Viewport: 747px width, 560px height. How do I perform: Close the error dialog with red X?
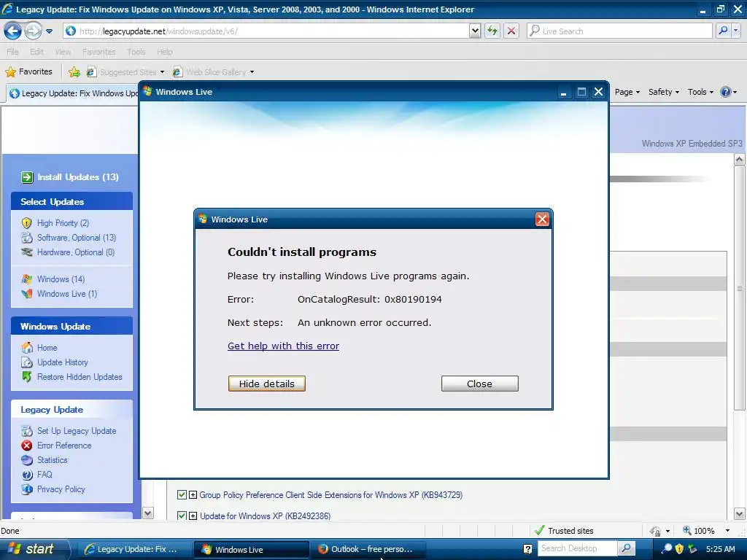pos(542,219)
